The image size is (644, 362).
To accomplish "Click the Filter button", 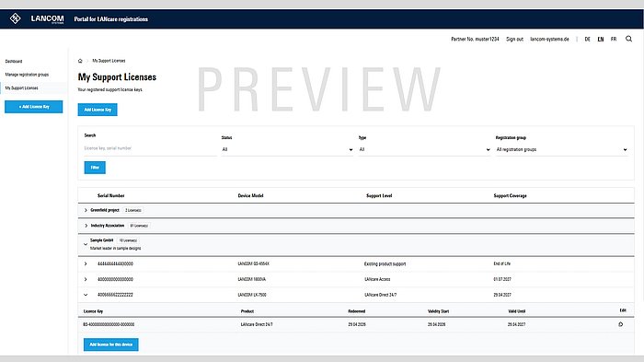I will 95,168.
